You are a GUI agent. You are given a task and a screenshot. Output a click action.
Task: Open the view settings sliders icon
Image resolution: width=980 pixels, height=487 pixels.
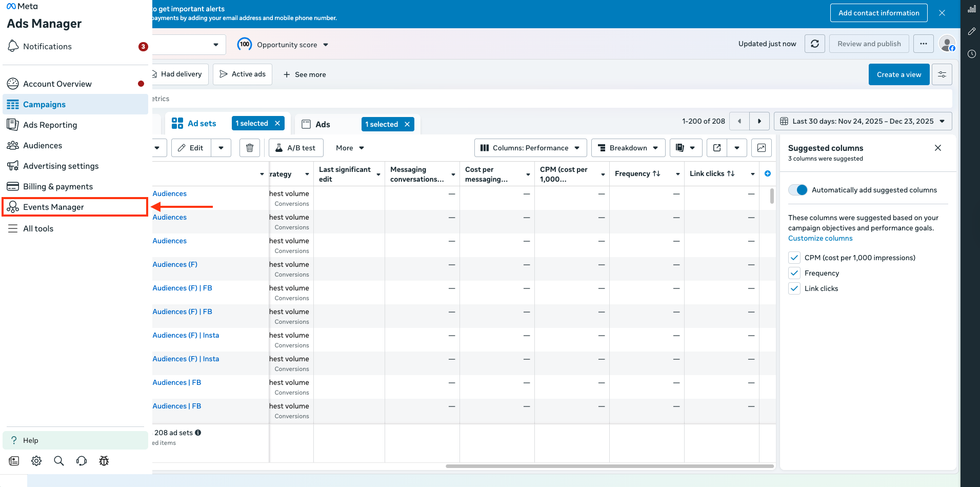(942, 74)
